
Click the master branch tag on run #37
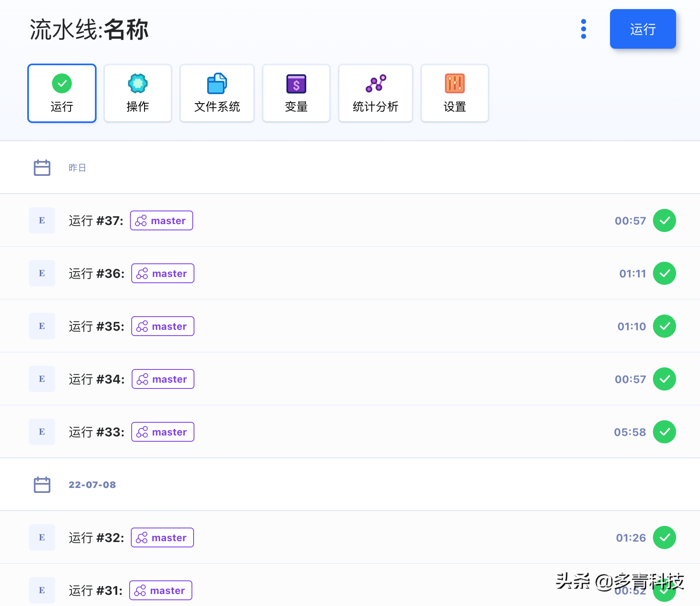pyautogui.click(x=161, y=220)
